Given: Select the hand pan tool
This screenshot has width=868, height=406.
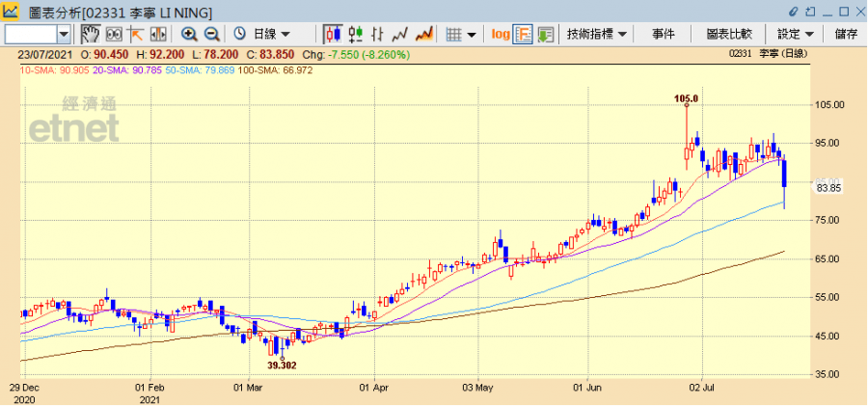Looking at the screenshot, I should click(90, 34).
